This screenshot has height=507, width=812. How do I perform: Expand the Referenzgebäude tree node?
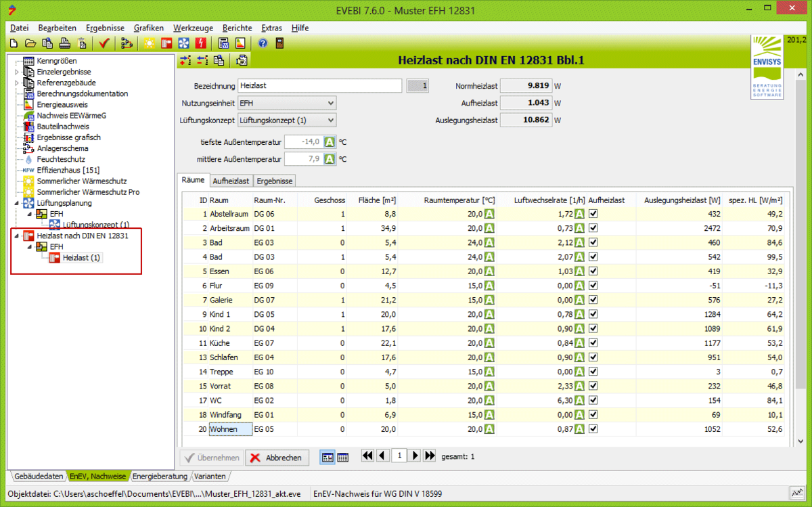(x=16, y=83)
